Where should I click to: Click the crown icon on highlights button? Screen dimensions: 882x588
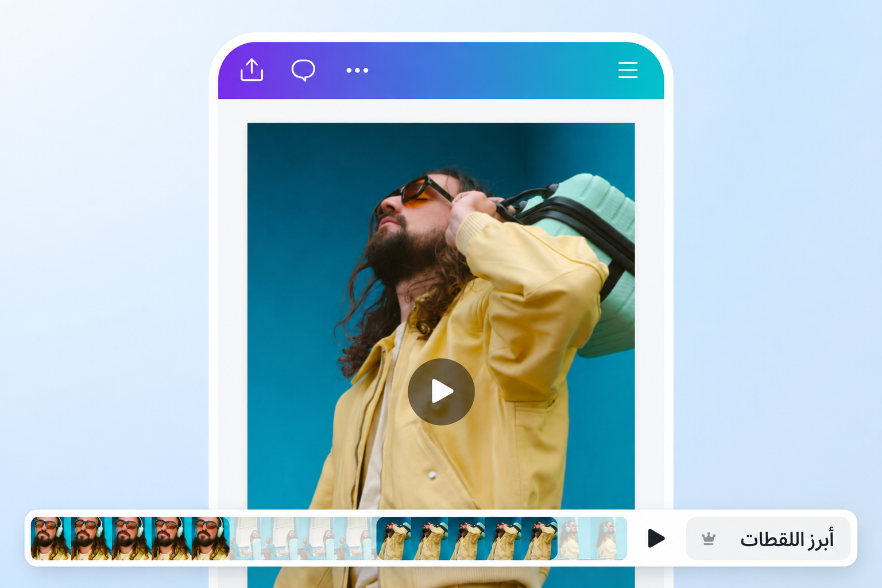point(709,539)
